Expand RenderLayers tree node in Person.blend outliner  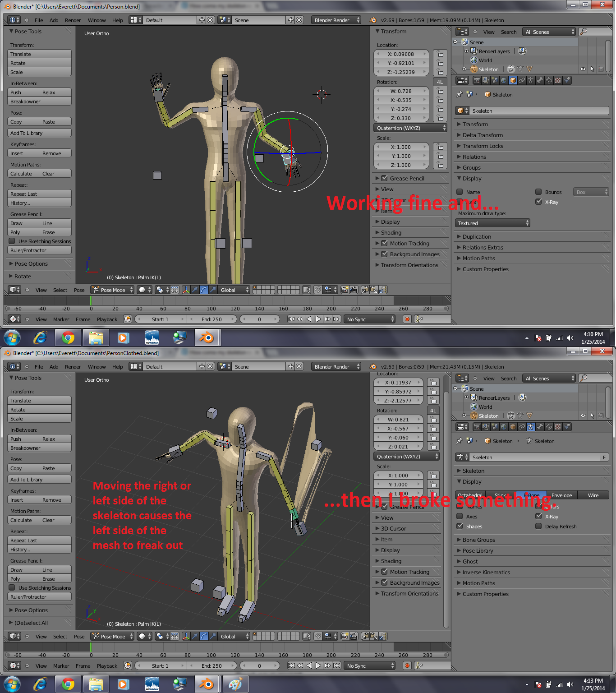pyautogui.click(x=467, y=51)
